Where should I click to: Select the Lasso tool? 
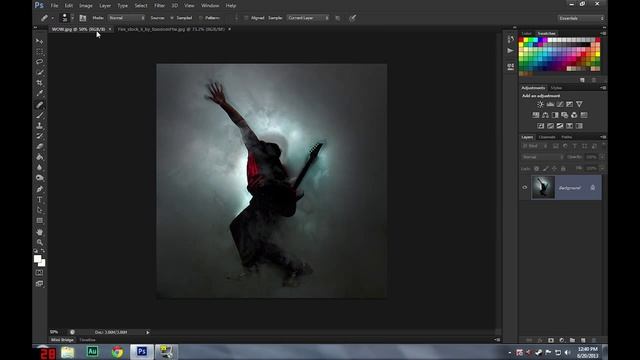40,62
